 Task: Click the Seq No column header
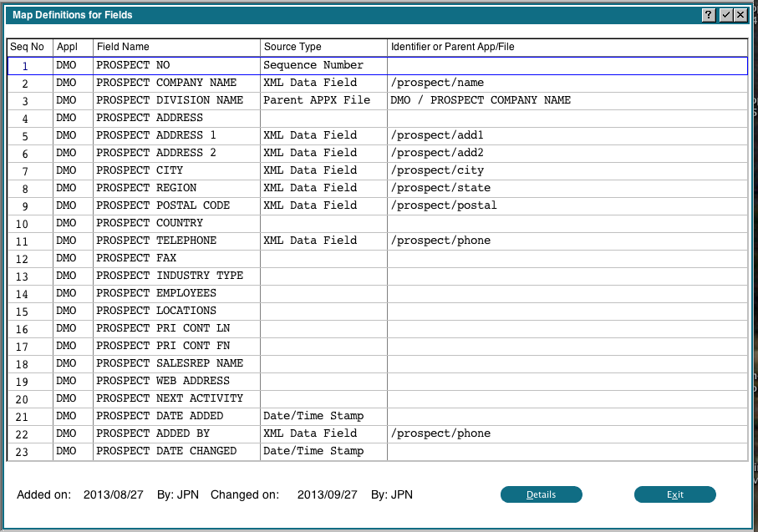pos(27,47)
